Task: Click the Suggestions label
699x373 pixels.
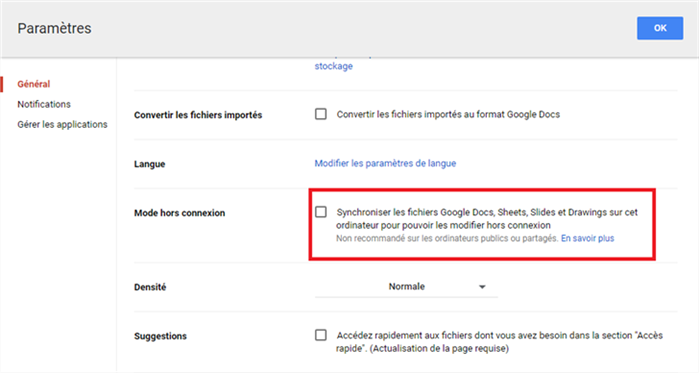Action: point(160,336)
